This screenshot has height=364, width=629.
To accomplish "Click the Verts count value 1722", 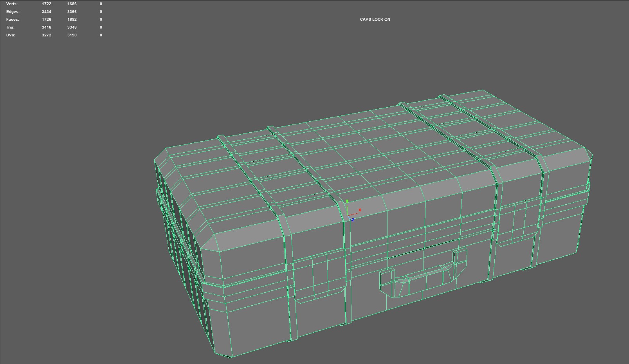I will 47,4.
